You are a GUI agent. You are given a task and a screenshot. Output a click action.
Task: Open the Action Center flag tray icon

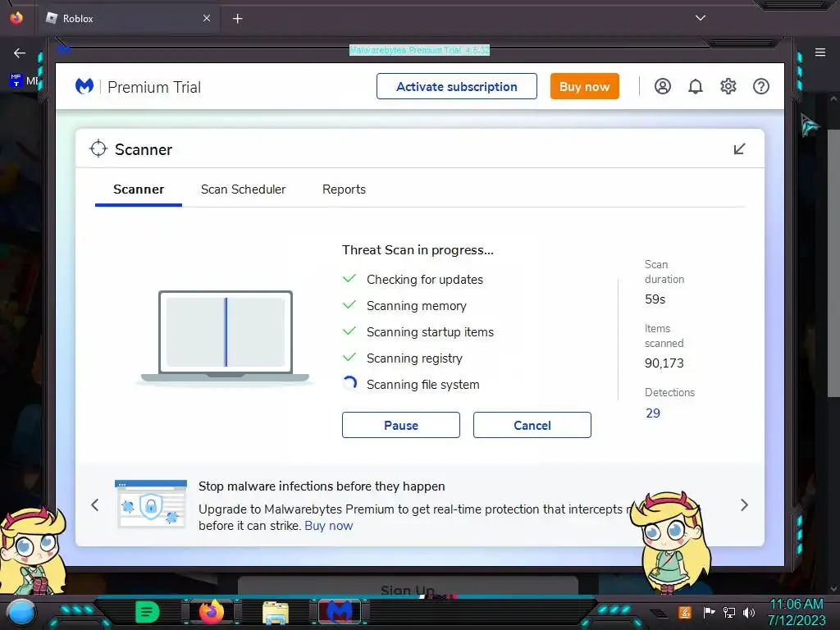point(709,612)
